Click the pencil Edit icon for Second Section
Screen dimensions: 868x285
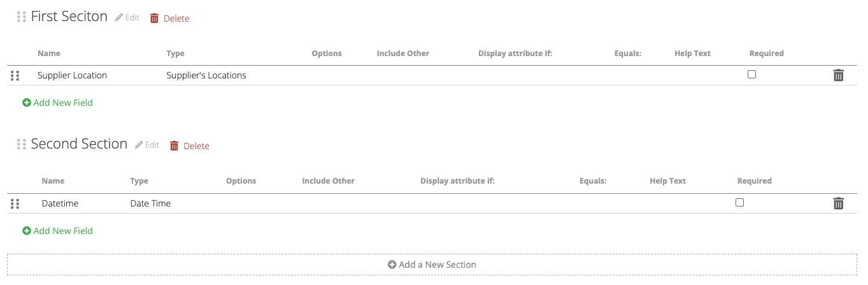[x=139, y=145]
